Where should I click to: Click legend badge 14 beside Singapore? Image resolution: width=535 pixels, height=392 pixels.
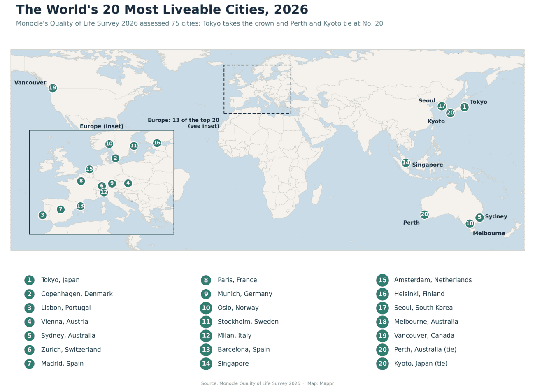(x=206, y=364)
